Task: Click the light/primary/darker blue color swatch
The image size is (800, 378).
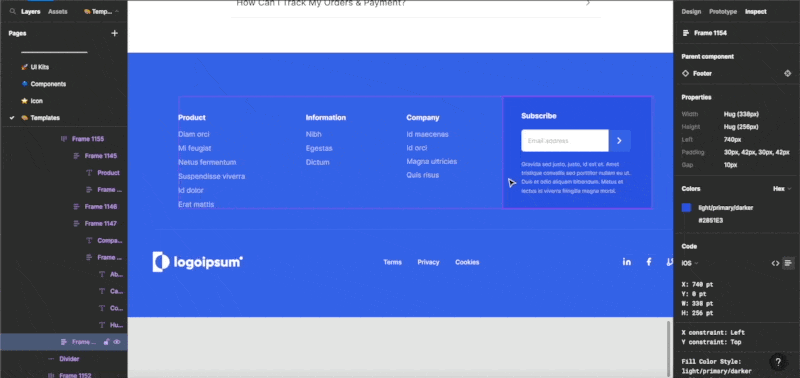Action: click(x=686, y=208)
